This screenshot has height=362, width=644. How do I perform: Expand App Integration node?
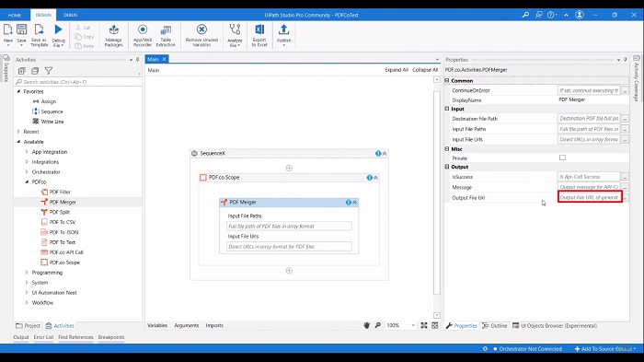click(x=27, y=152)
